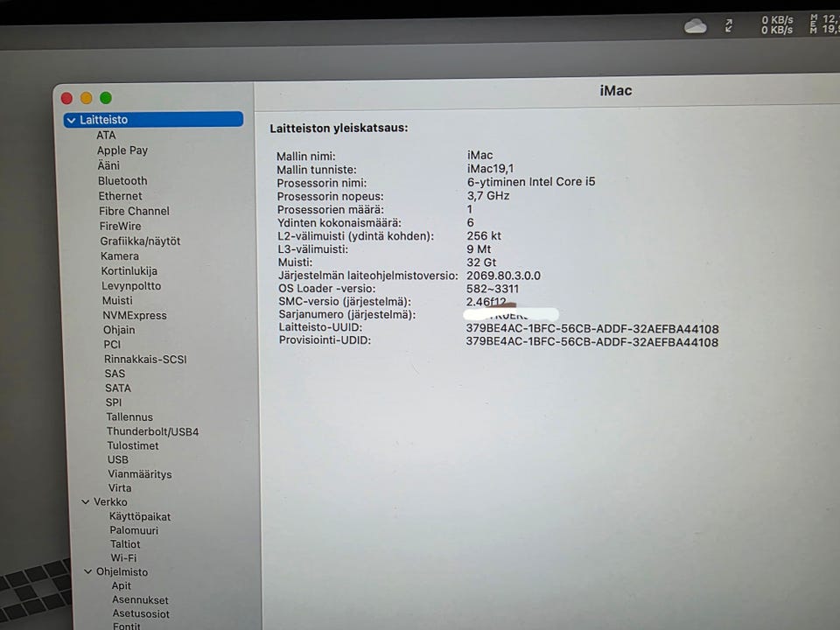This screenshot has width=840, height=630.
Task: Select Tulostimet in the sidebar
Action: click(133, 445)
